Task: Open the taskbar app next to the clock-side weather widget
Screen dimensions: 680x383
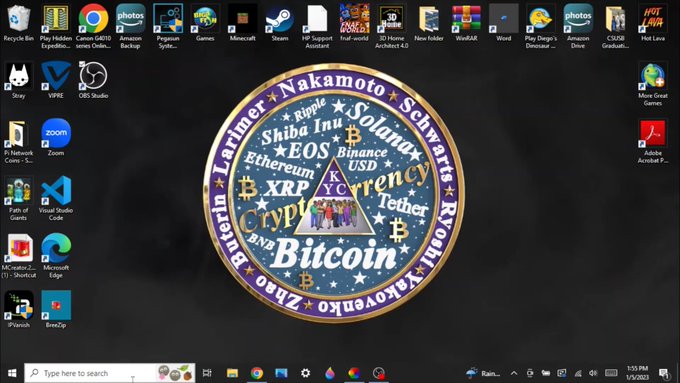Action: (379, 373)
